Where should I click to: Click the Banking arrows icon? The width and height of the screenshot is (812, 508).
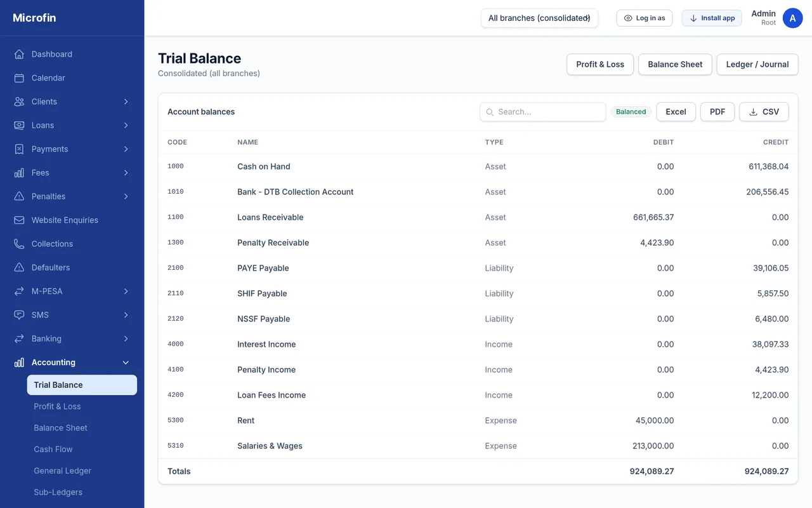tap(19, 338)
